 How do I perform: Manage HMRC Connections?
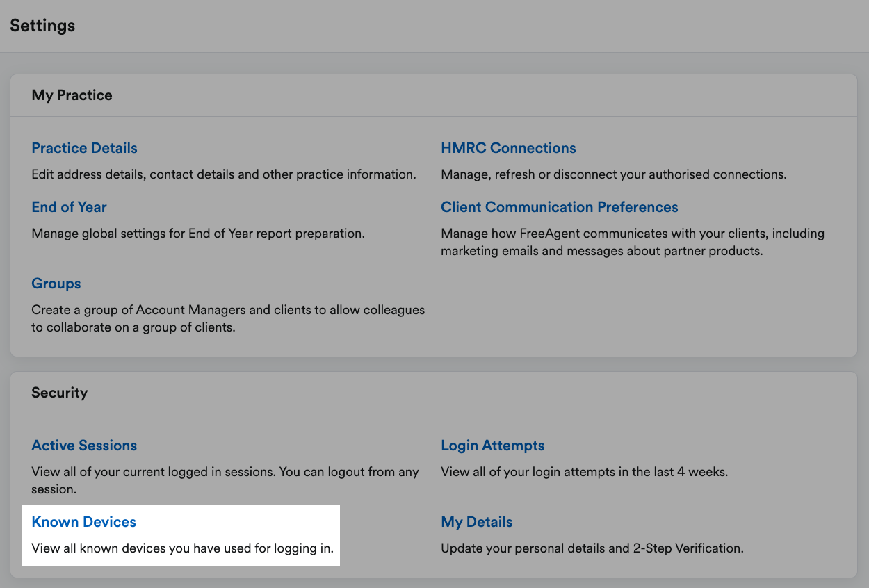pos(508,147)
